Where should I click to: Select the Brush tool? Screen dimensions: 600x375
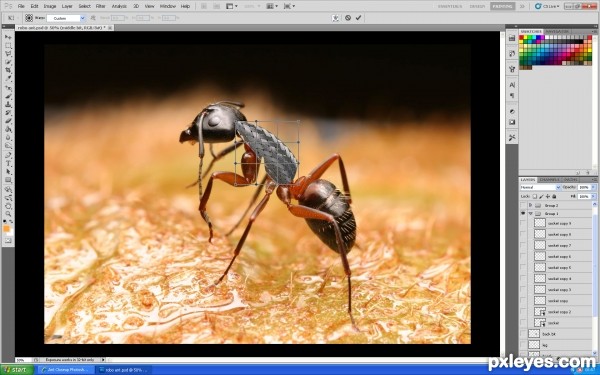[x=8, y=96]
